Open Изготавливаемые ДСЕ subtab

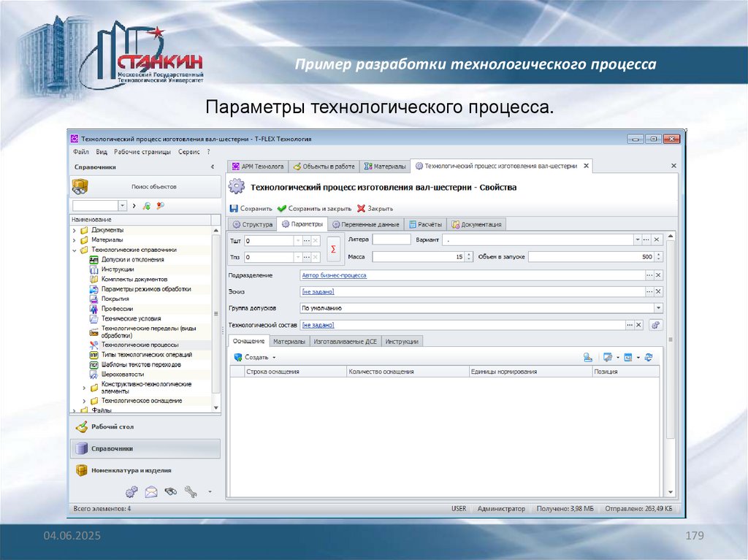pyautogui.click(x=345, y=342)
